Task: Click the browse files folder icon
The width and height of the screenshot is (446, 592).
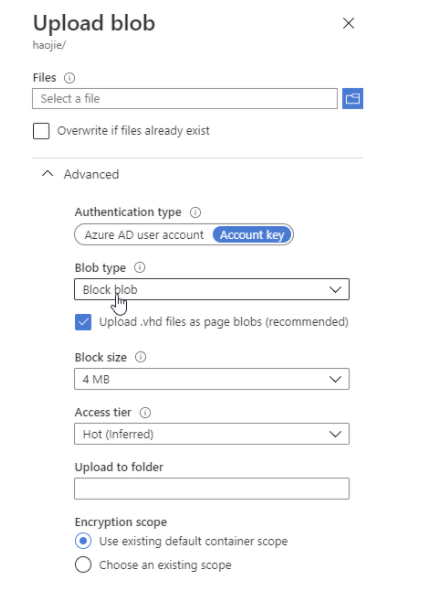Action: click(352, 99)
